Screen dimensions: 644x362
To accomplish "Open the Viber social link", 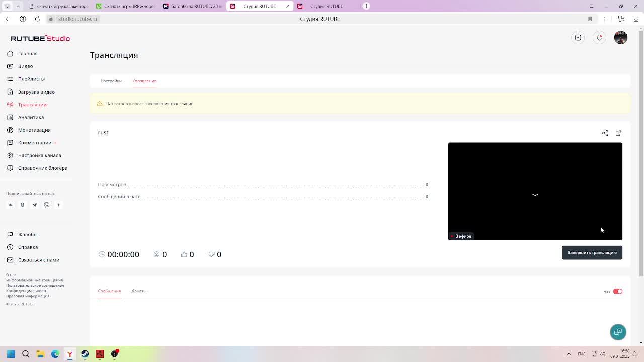I will pyautogui.click(x=46, y=205).
